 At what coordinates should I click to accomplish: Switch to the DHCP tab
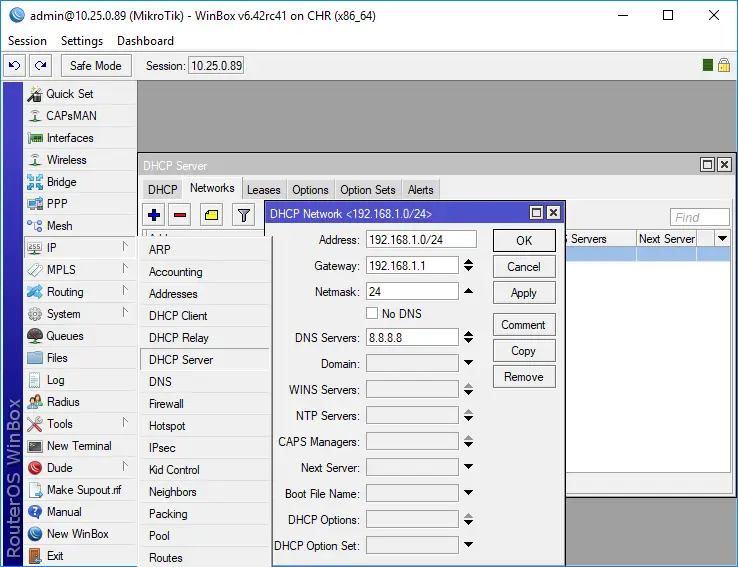[x=162, y=190]
